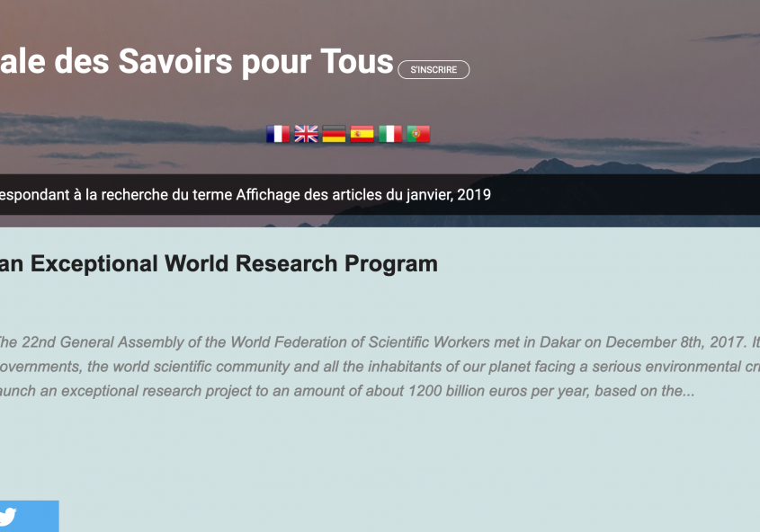Pick the Italian flag translation

[x=389, y=134]
